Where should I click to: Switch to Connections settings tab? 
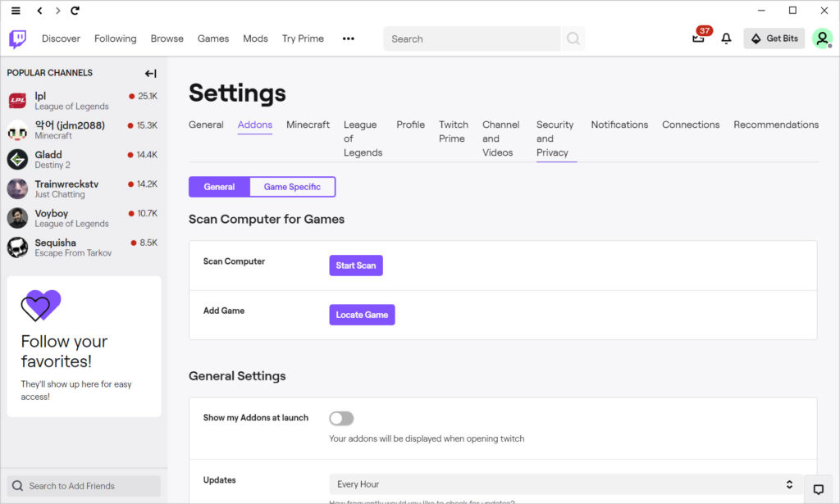click(691, 125)
